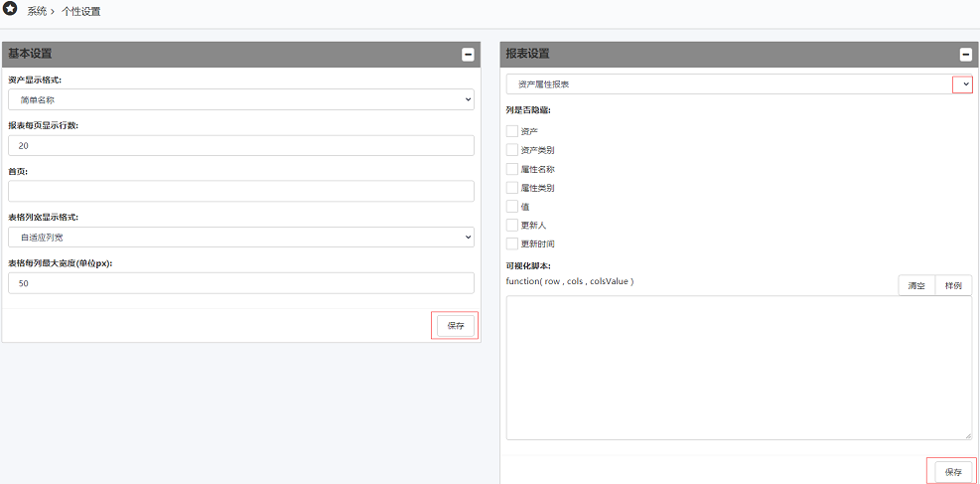Check the 值 checkbox
Viewport: 980px width, 484px height.
pos(512,207)
